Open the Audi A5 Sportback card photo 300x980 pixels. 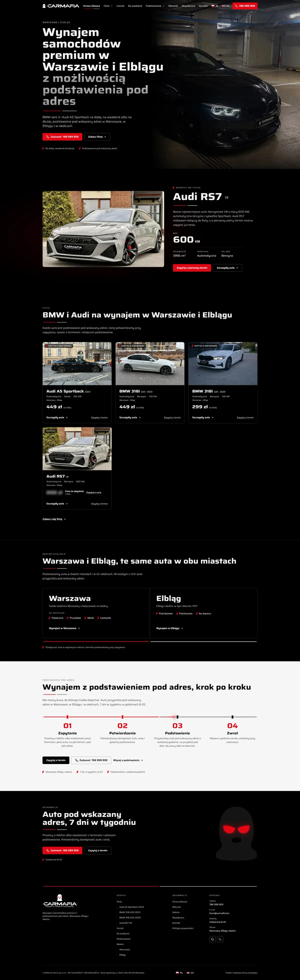[77, 364]
